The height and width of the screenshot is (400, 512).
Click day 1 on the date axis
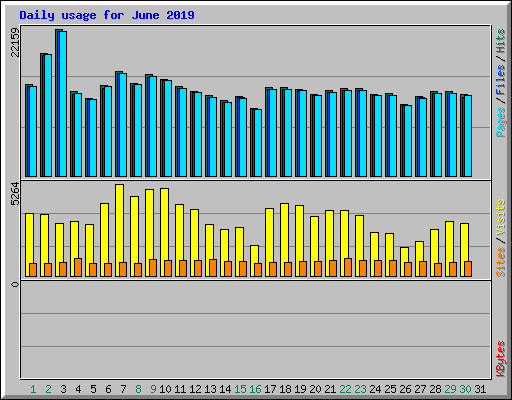click(33, 389)
